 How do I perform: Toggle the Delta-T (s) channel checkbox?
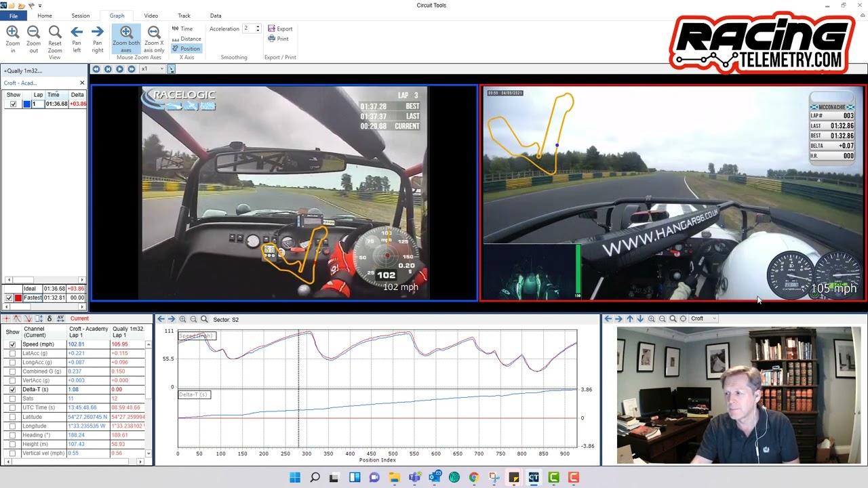pos(12,390)
